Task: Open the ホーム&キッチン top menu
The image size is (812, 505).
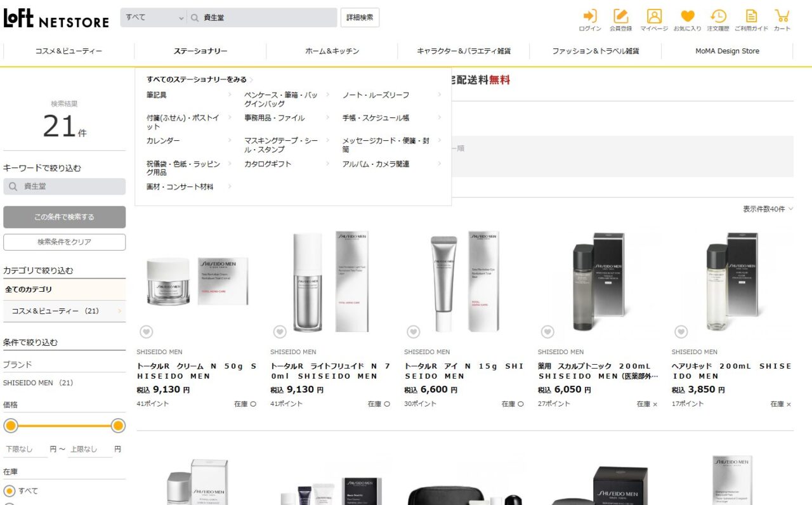Action: (x=332, y=51)
